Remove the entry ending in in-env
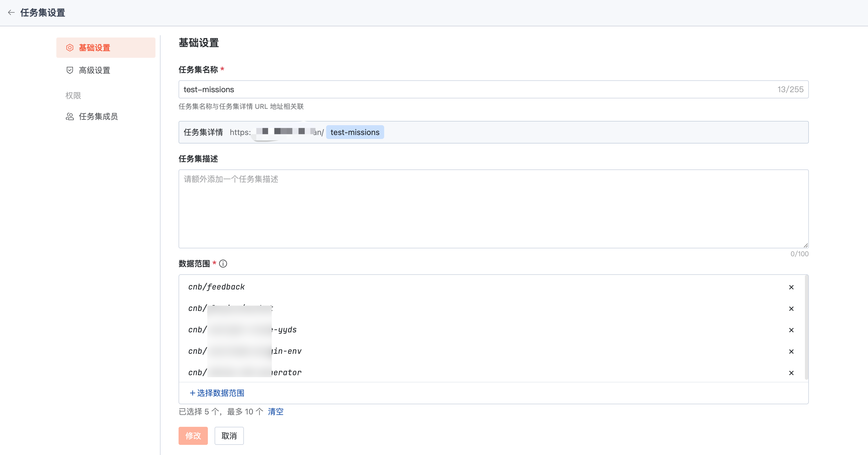 click(x=791, y=352)
